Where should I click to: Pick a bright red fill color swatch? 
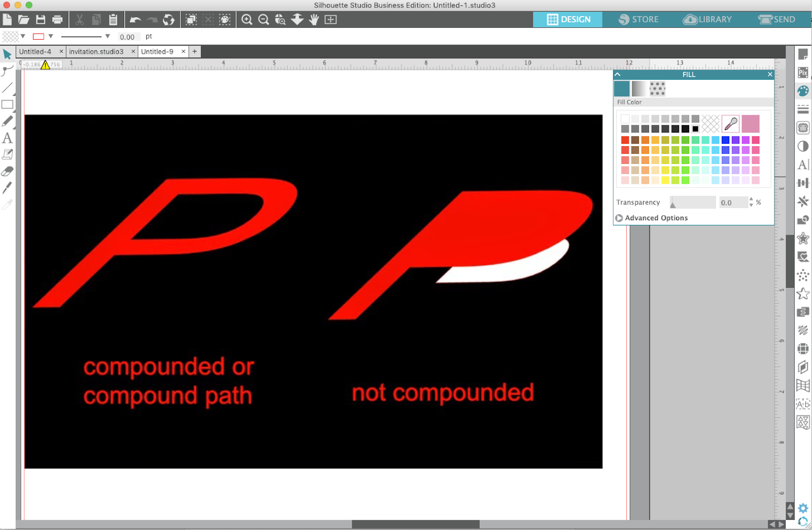point(625,139)
